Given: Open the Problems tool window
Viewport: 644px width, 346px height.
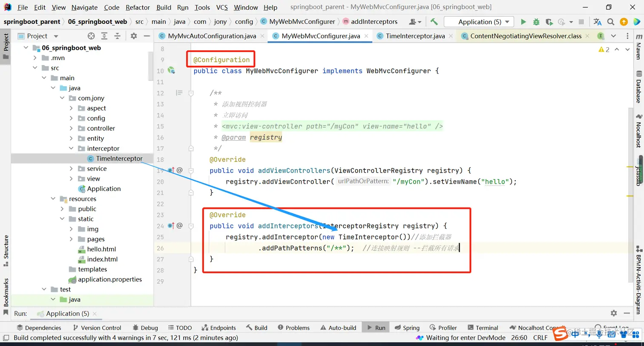Looking at the screenshot, I should 293,328.
